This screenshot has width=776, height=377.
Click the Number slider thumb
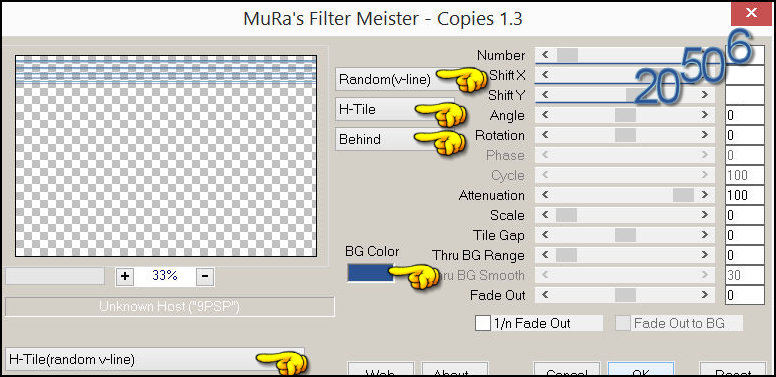pyautogui.click(x=567, y=55)
